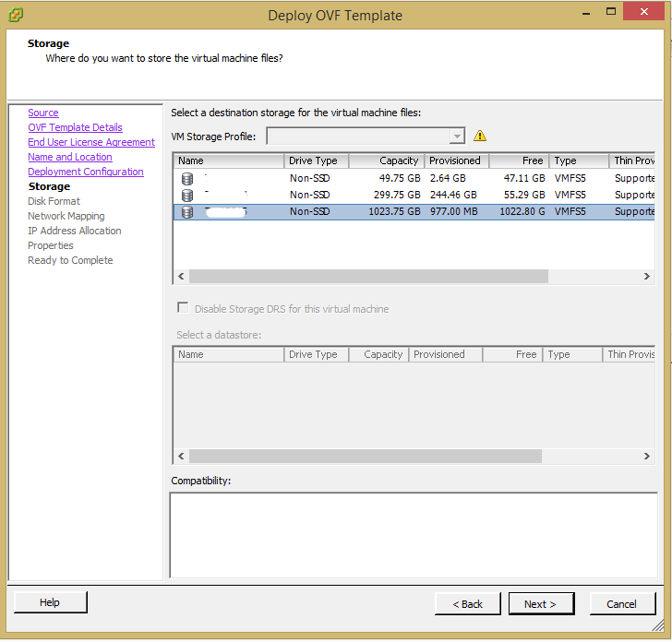The image size is (672, 642).
Task: Sort the storage list by Drive Type column
Action: click(x=317, y=160)
